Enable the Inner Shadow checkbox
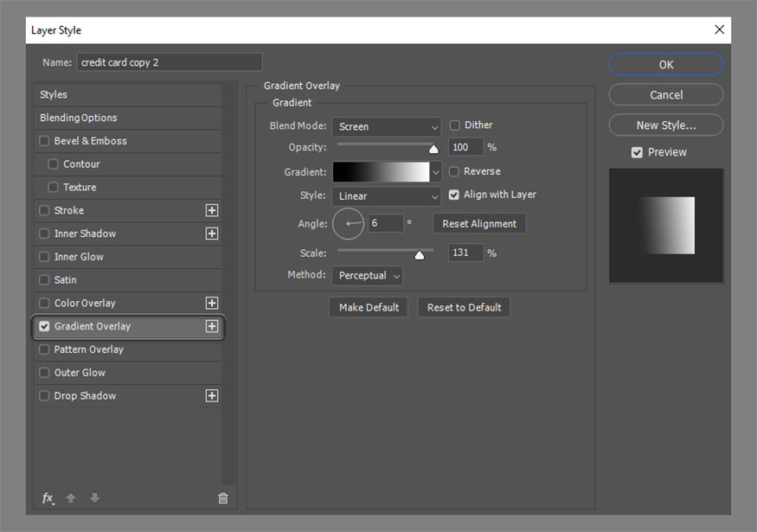The height and width of the screenshot is (532, 757). pos(44,234)
